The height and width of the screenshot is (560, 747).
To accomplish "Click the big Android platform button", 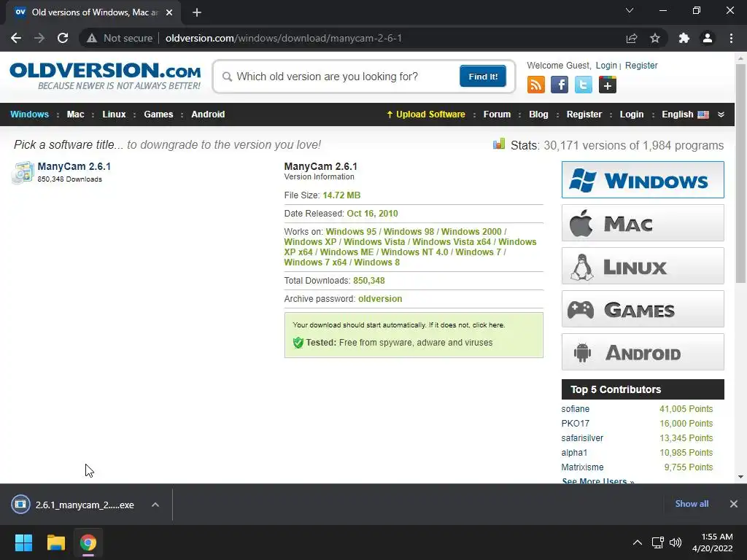I will coord(643,352).
